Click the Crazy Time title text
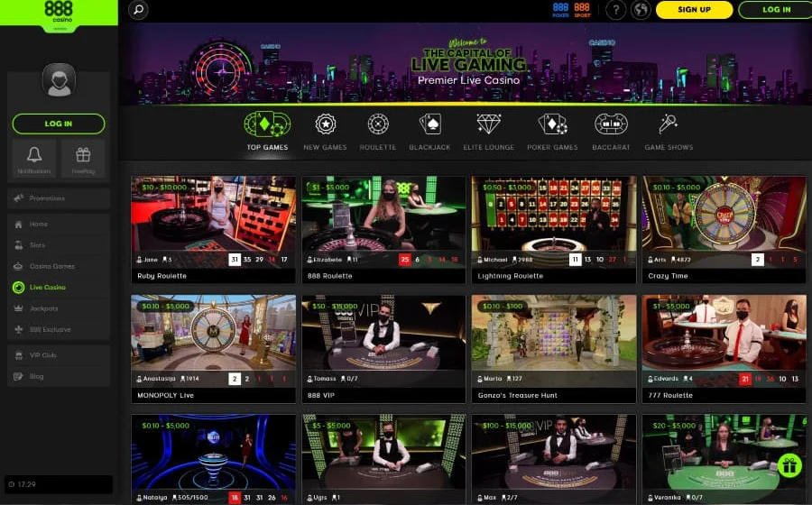812x505 pixels. (668, 276)
